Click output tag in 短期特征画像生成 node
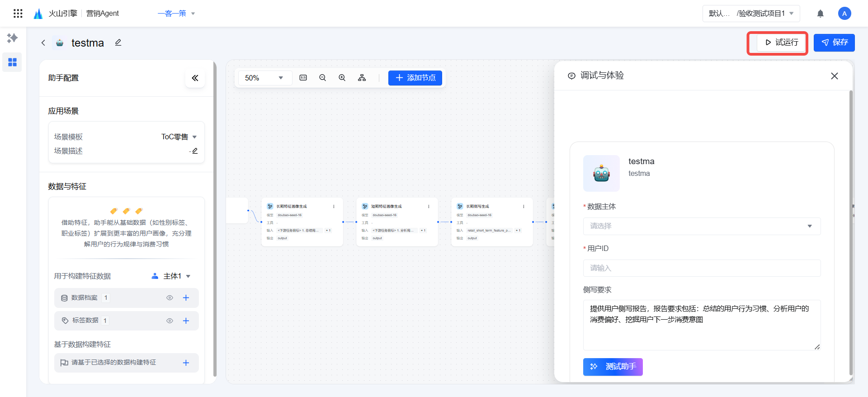868x397 pixels. click(377, 238)
